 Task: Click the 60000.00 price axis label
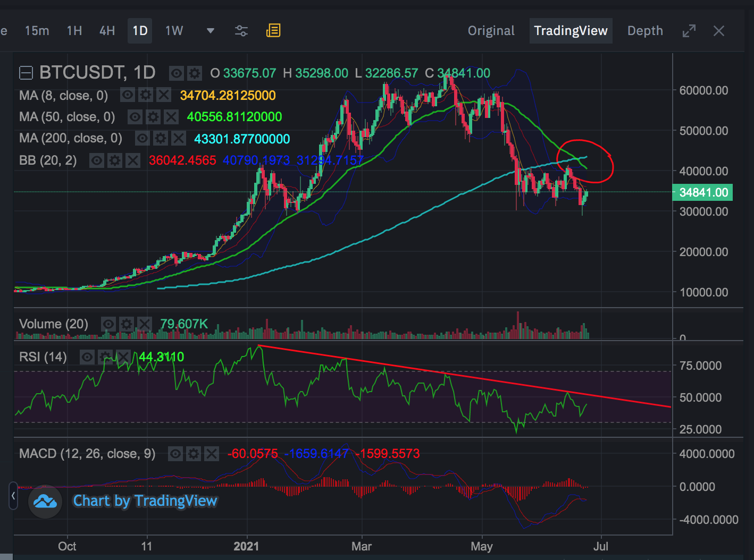click(704, 90)
